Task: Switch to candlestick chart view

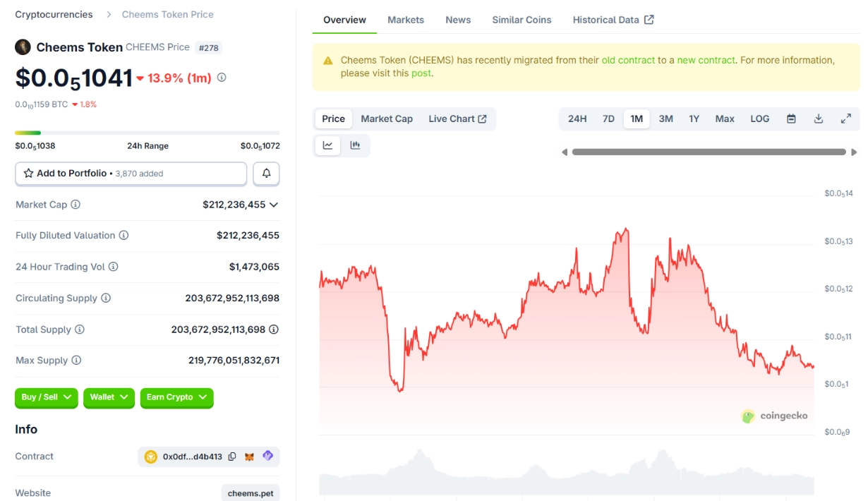Action: point(355,145)
